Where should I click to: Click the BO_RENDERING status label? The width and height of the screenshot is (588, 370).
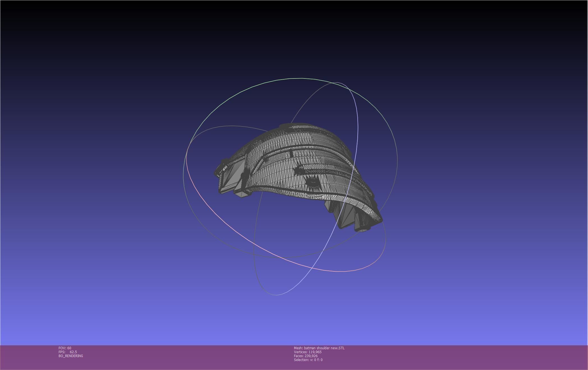[71, 356]
